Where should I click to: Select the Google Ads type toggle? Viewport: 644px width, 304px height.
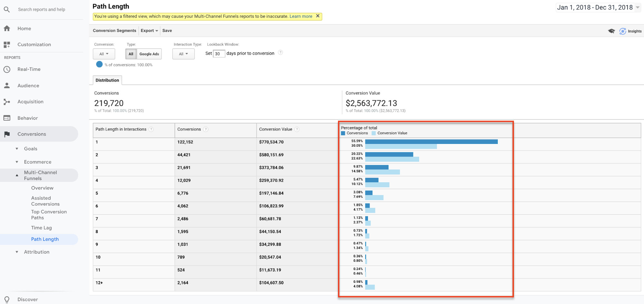pos(149,54)
